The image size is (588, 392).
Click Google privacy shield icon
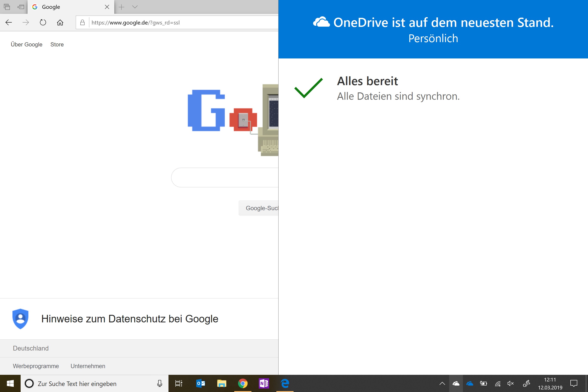pyautogui.click(x=20, y=319)
